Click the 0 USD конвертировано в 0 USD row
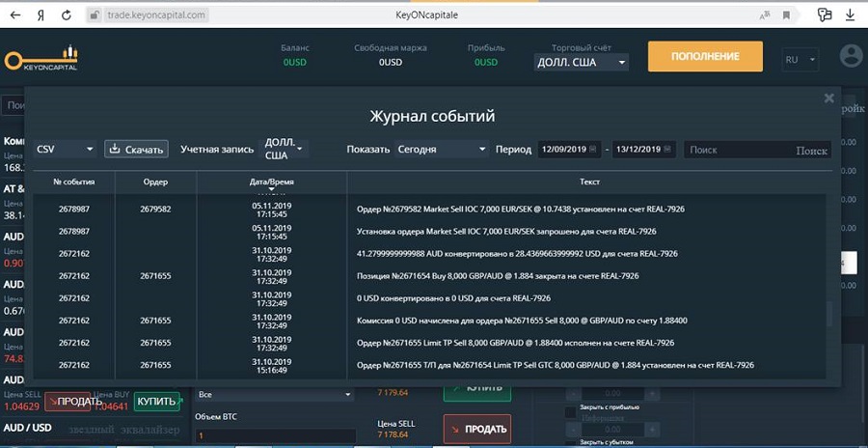The height and width of the screenshot is (448, 868). point(429,298)
